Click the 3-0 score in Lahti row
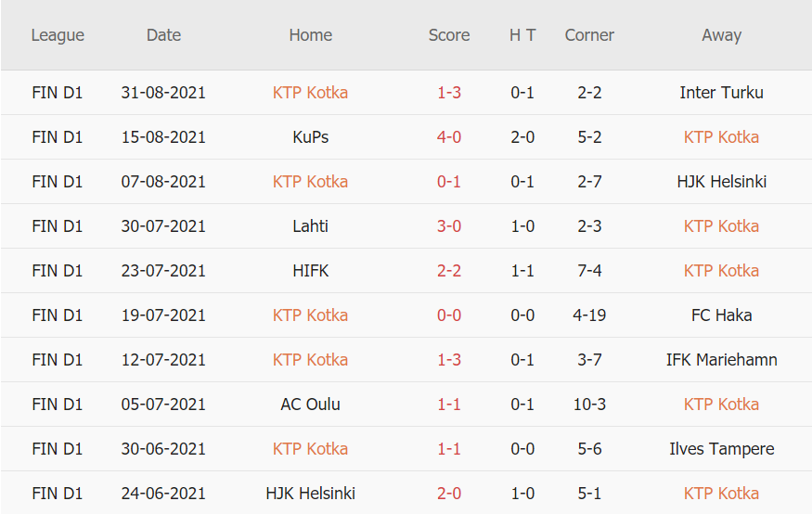This screenshot has height=514, width=812. point(449,226)
